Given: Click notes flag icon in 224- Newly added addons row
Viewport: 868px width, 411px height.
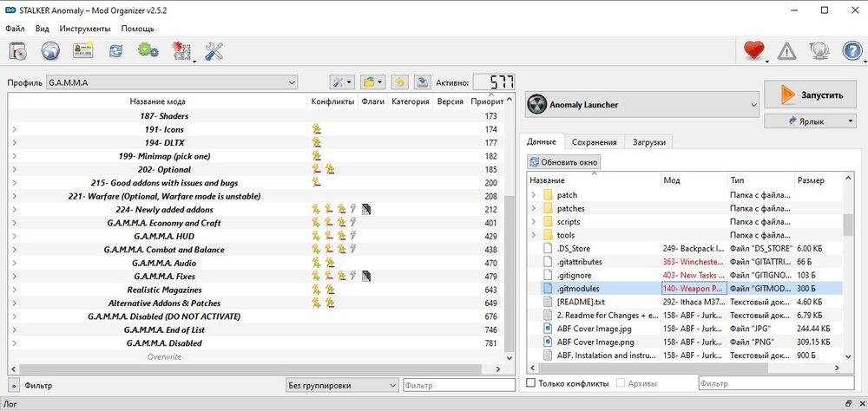Looking at the screenshot, I should [366, 209].
